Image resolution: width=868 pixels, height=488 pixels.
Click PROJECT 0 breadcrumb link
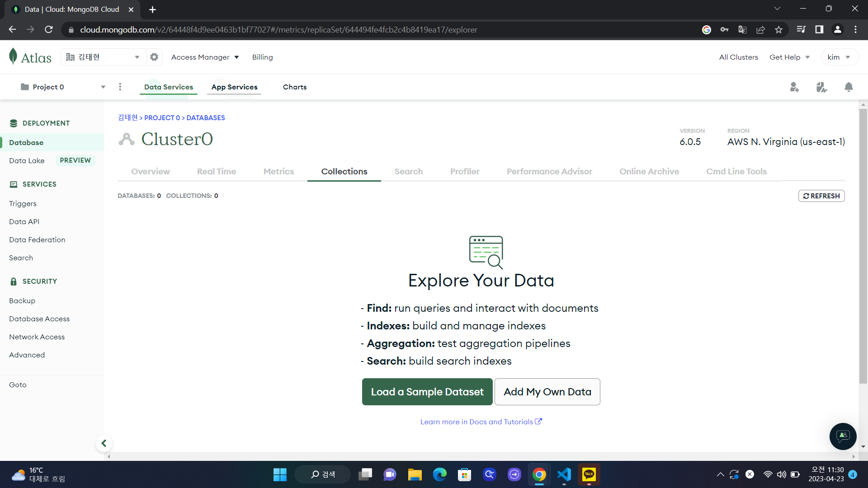[x=162, y=117]
